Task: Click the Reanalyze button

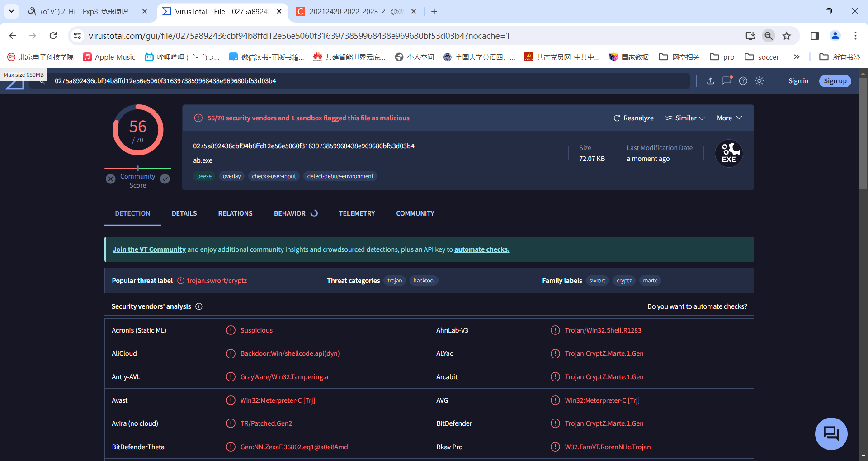Action: click(x=634, y=118)
